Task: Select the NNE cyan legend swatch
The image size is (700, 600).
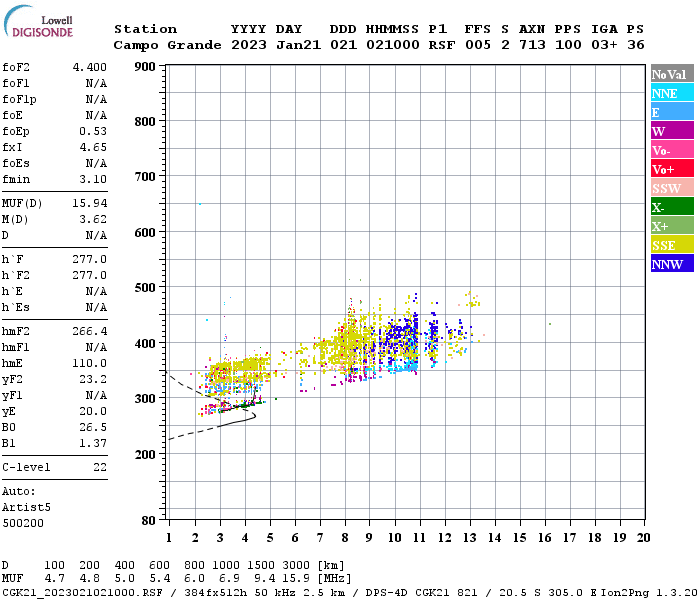Action: [672, 93]
